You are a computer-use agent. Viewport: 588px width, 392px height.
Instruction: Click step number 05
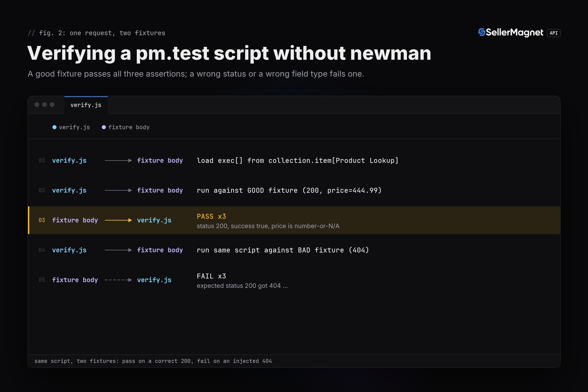[x=42, y=280]
